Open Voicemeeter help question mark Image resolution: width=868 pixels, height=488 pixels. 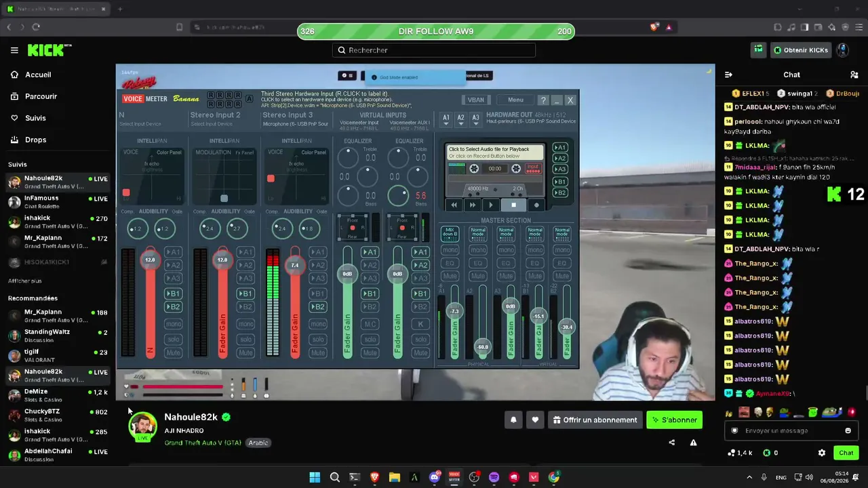tap(543, 100)
